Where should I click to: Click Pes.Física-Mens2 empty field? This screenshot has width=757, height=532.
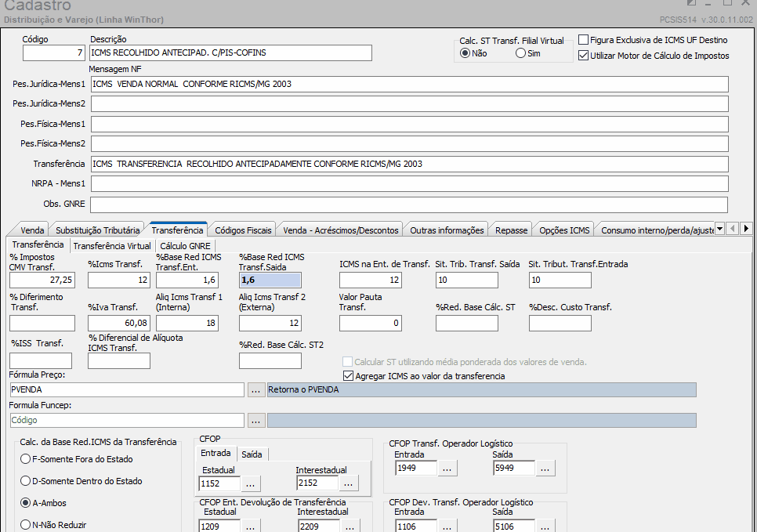[x=409, y=144]
